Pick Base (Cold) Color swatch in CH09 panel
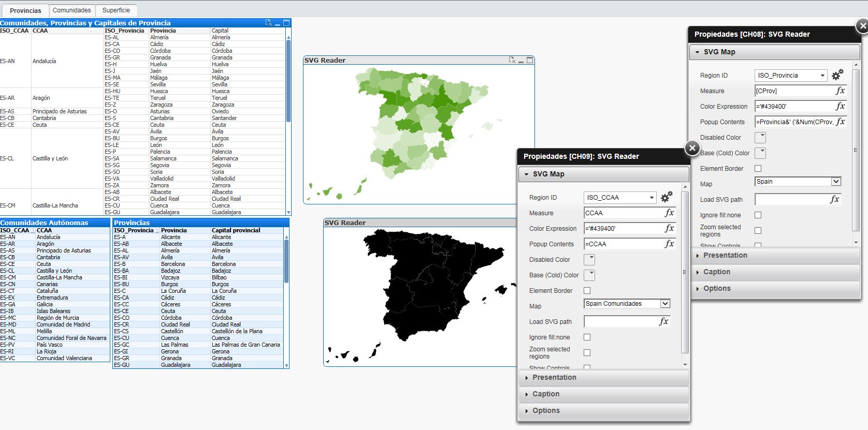868x430 pixels. click(x=589, y=275)
